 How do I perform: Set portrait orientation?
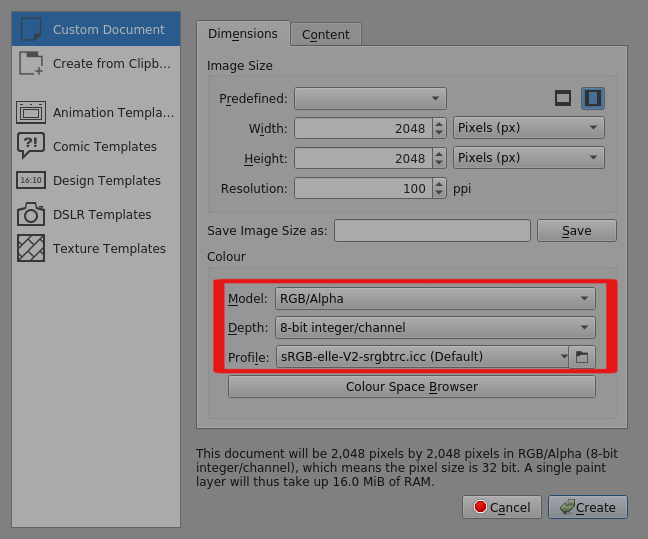pyautogui.click(x=593, y=98)
